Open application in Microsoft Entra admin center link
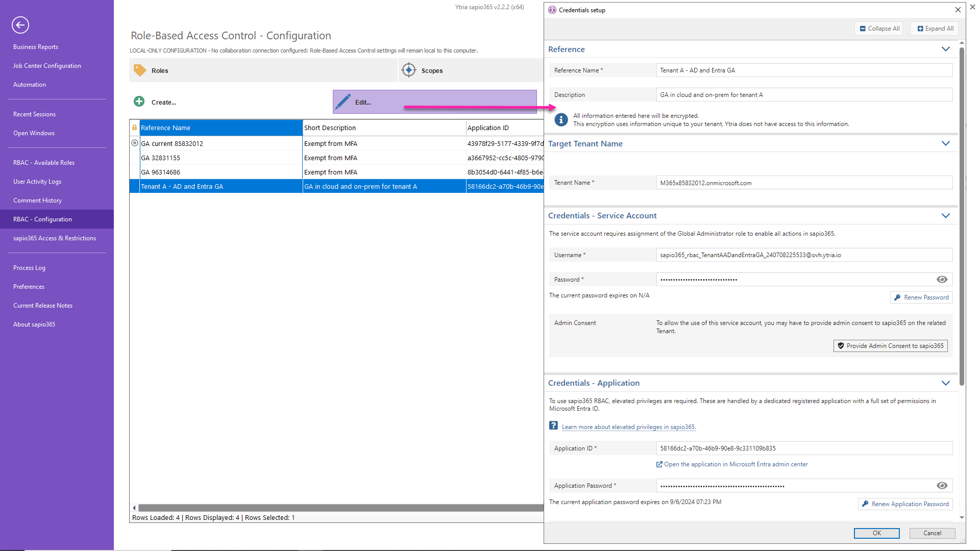The height and width of the screenshot is (551, 980). pyautogui.click(x=735, y=464)
